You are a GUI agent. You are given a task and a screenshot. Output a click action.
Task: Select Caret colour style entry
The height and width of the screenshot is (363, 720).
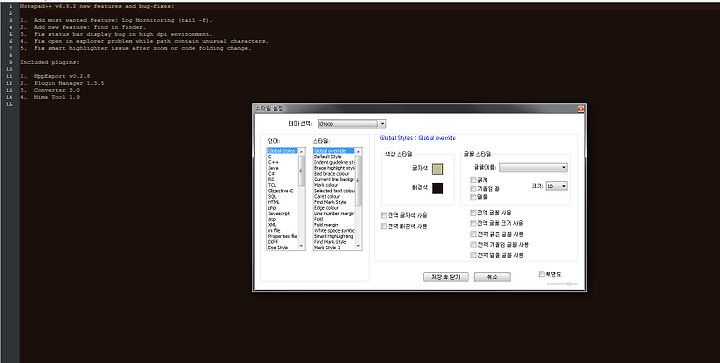[334, 196]
